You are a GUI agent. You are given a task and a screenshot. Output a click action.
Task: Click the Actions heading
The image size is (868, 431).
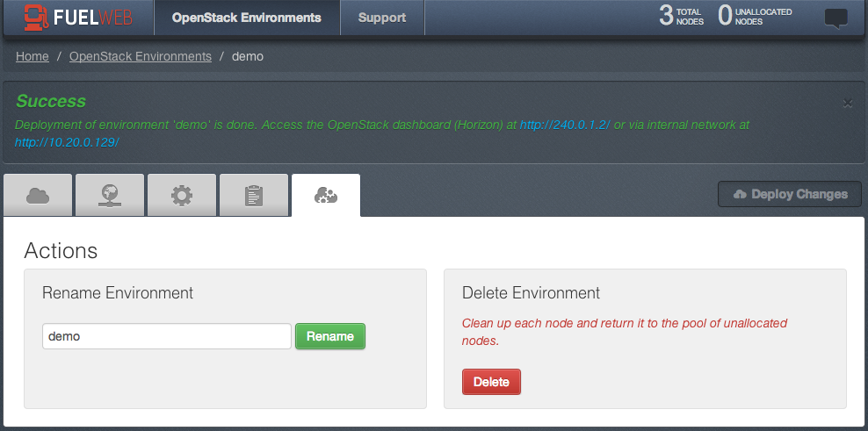(x=61, y=251)
